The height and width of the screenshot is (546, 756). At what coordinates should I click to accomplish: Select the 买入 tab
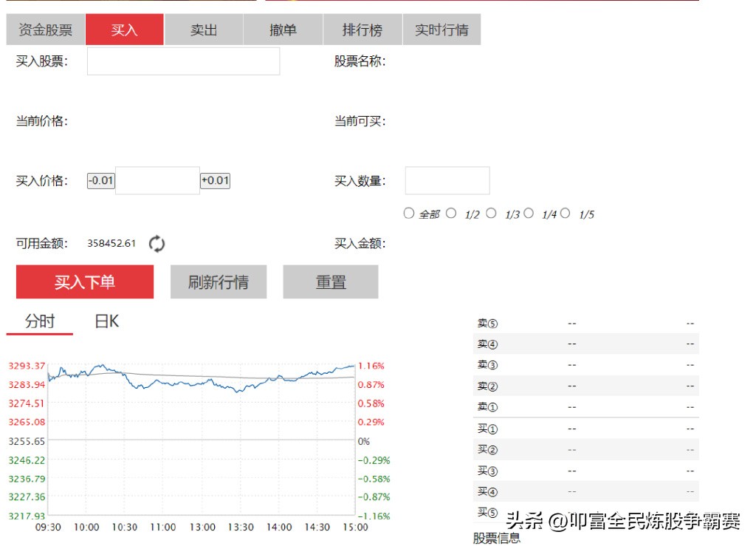(x=124, y=29)
